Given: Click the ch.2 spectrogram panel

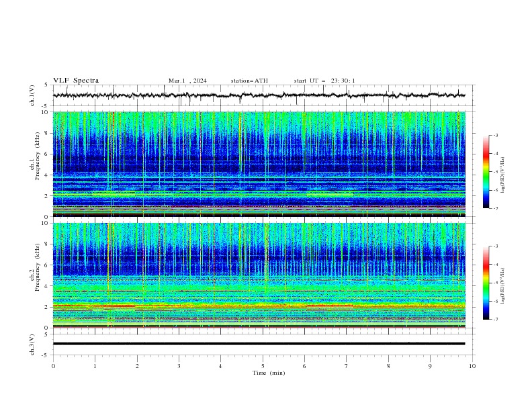Looking at the screenshot, I should 259,275.
